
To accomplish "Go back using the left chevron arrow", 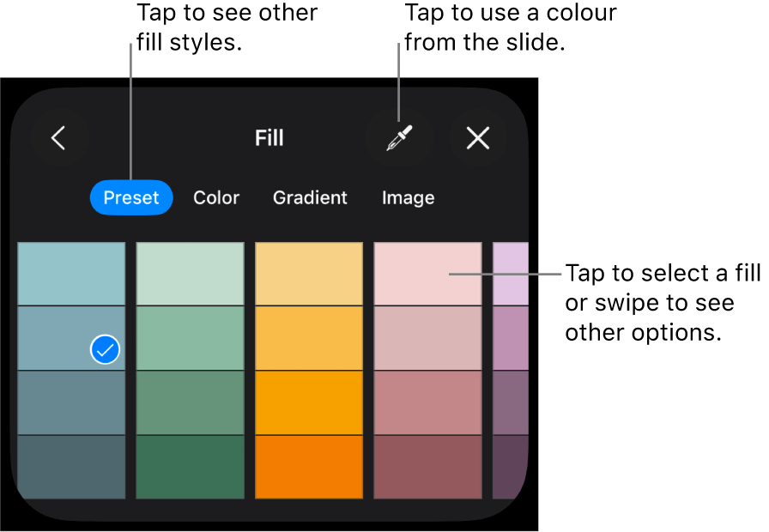I will 59,137.
